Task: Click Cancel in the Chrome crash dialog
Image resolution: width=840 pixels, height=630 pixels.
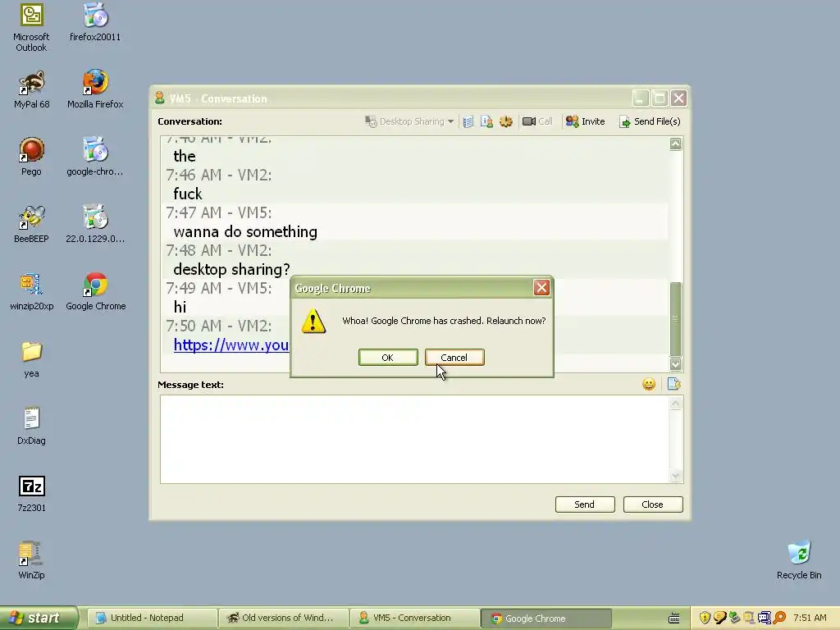Action: coord(454,358)
